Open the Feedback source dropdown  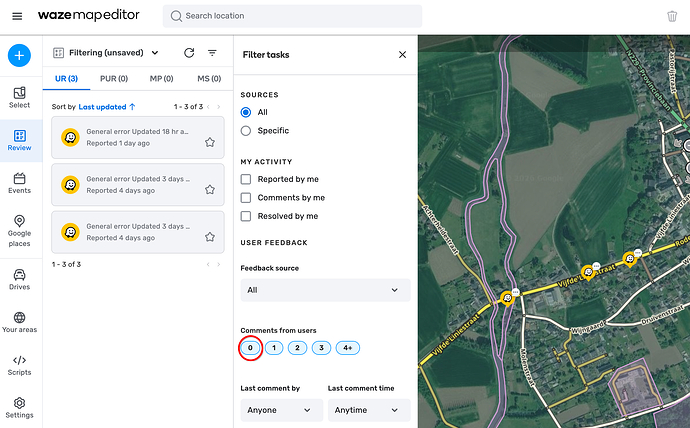(325, 290)
